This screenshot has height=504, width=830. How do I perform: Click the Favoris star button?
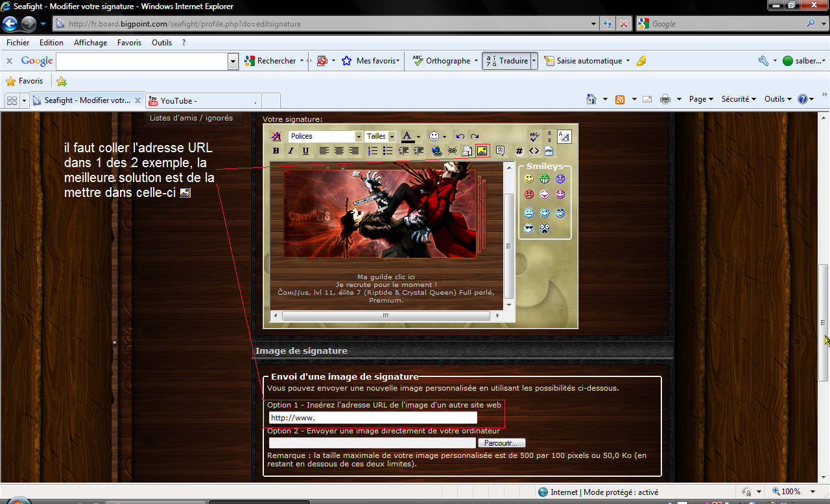click(x=25, y=81)
